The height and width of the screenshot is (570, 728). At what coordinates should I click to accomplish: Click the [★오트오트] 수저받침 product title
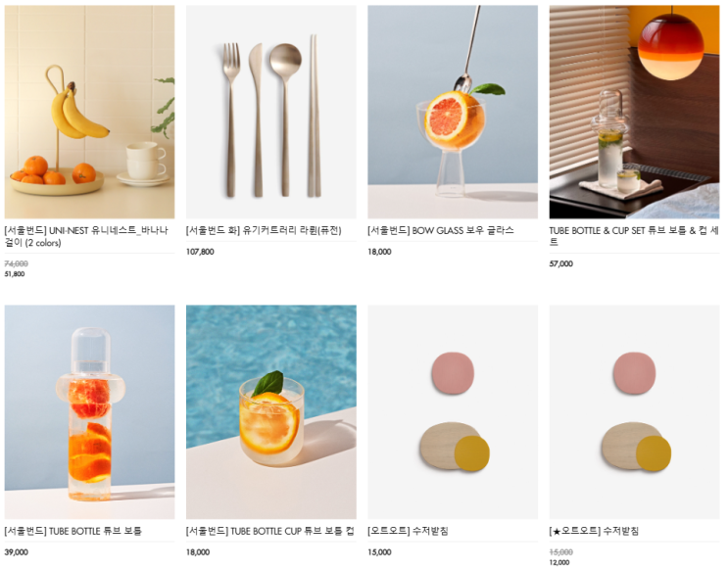click(x=594, y=531)
